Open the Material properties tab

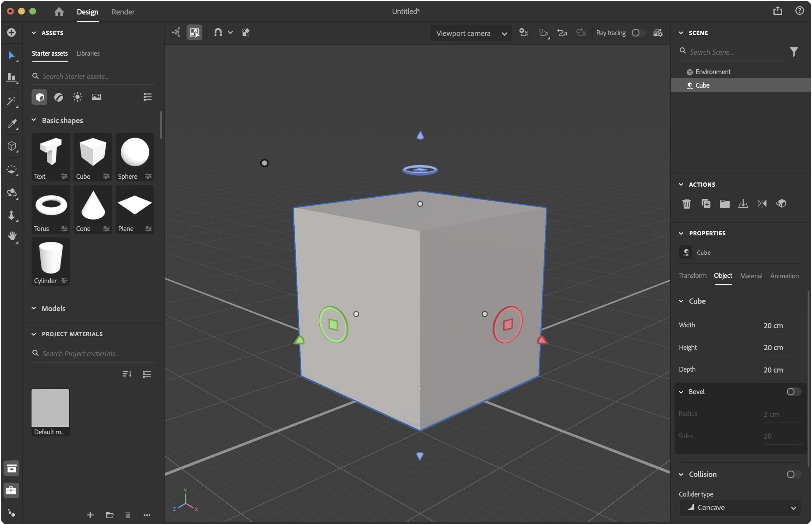751,276
